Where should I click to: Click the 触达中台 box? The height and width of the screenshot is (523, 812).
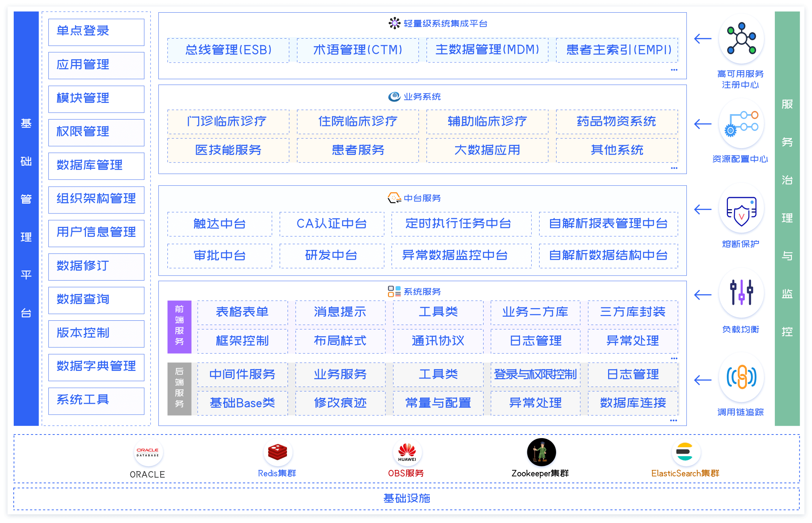click(220, 224)
